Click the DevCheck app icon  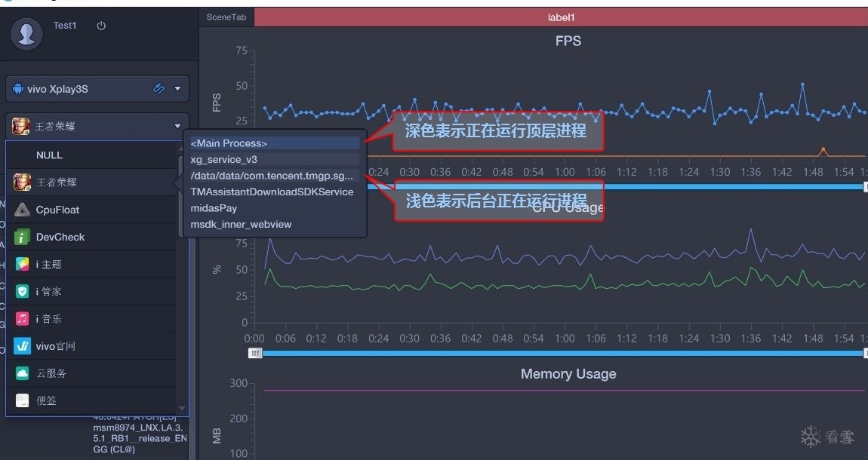22,237
